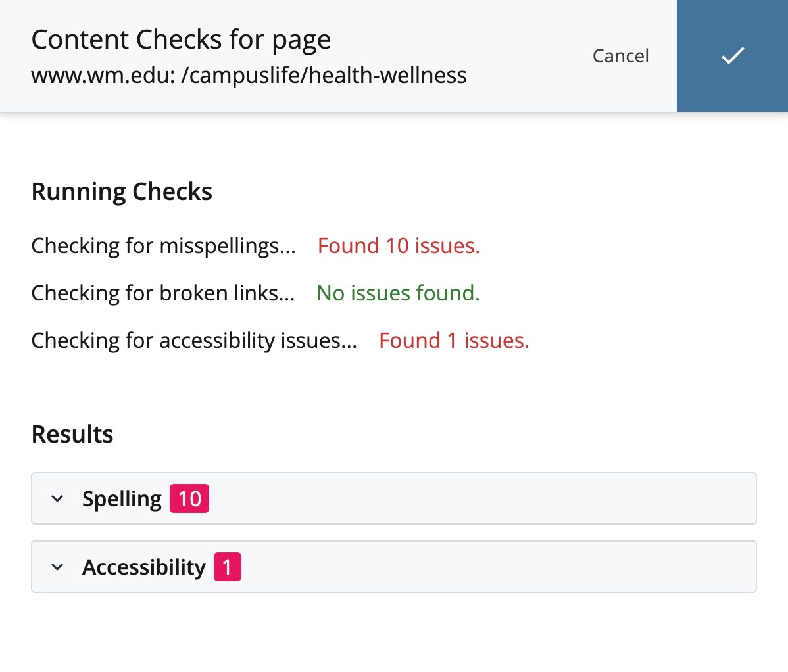Click the Accessibility results label
Screen dimensions: 788x672
click(143, 567)
